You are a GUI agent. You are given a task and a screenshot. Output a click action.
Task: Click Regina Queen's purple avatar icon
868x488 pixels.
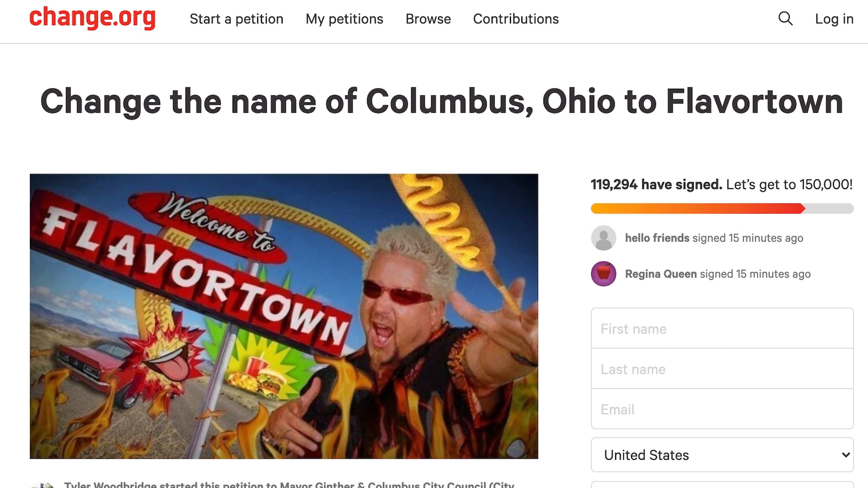point(603,274)
